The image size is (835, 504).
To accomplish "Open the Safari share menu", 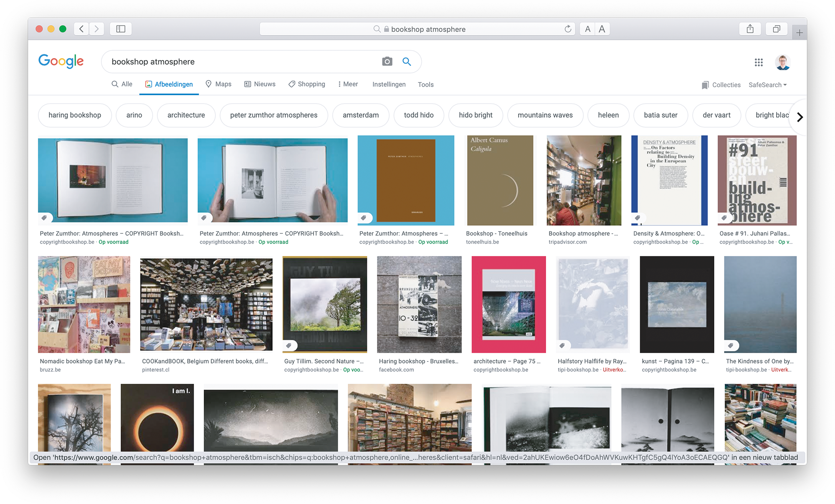I will tap(750, 29).
